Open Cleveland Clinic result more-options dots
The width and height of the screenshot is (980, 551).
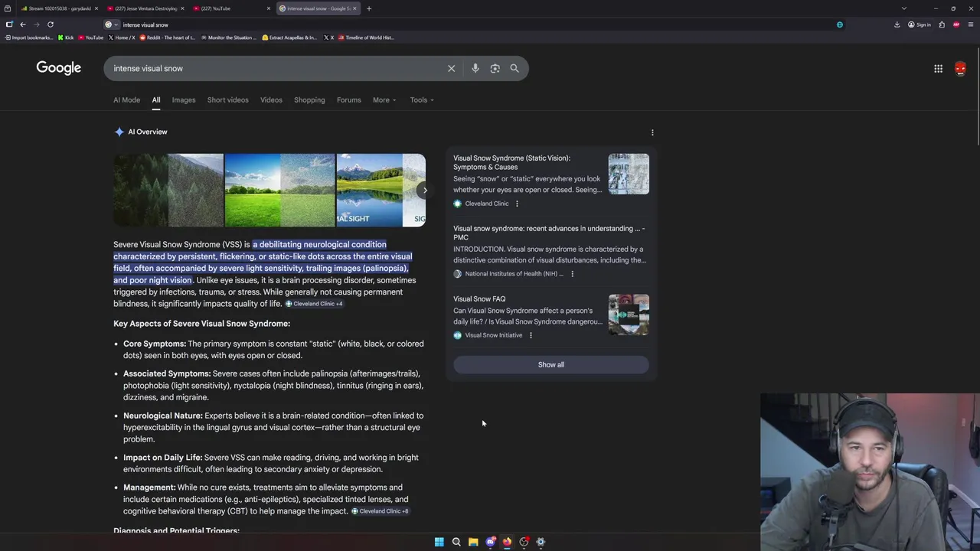point(517,204)
